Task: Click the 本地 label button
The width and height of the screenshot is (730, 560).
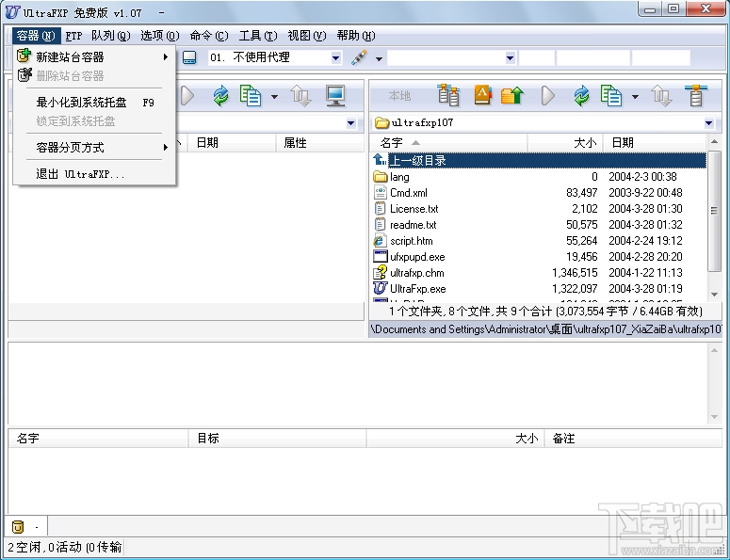Action: tap(399, 96)
